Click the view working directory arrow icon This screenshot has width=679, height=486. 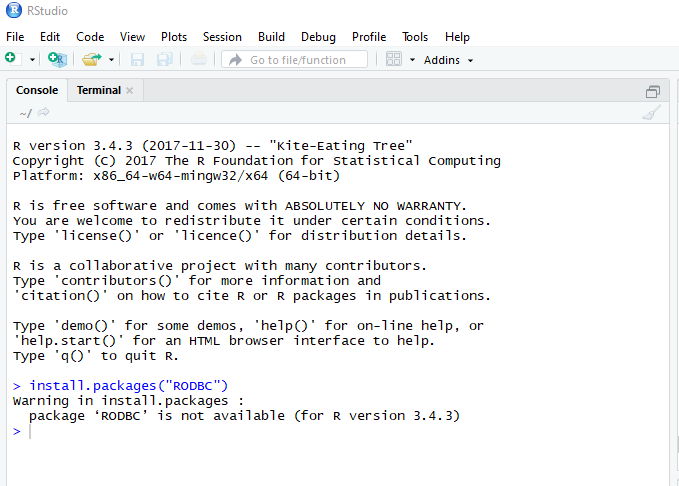point(43,113)
